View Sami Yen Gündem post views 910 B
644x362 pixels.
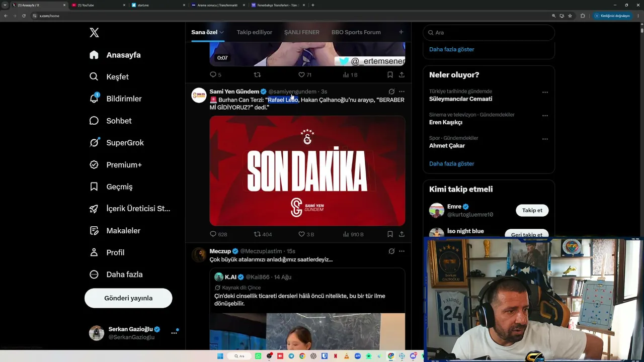pyautogui.click(x=353, y=234)
